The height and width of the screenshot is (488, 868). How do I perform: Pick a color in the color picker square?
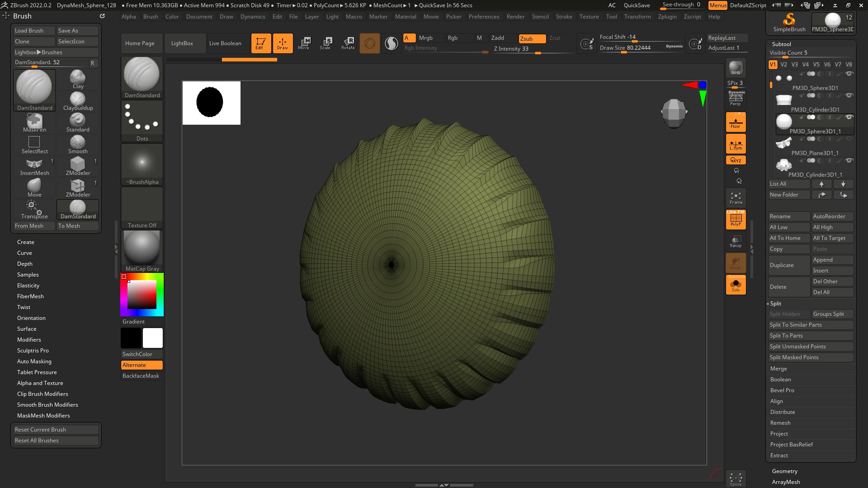pos(142,295)
